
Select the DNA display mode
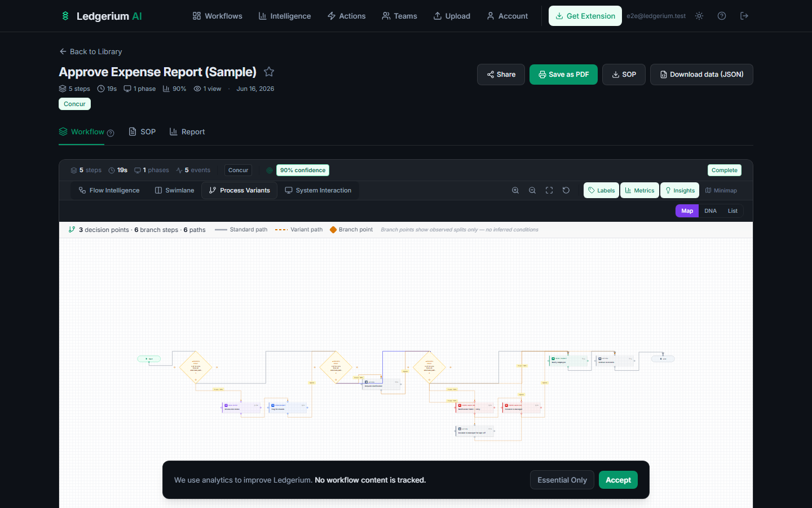pyautogui.click(x=710, y=211)
